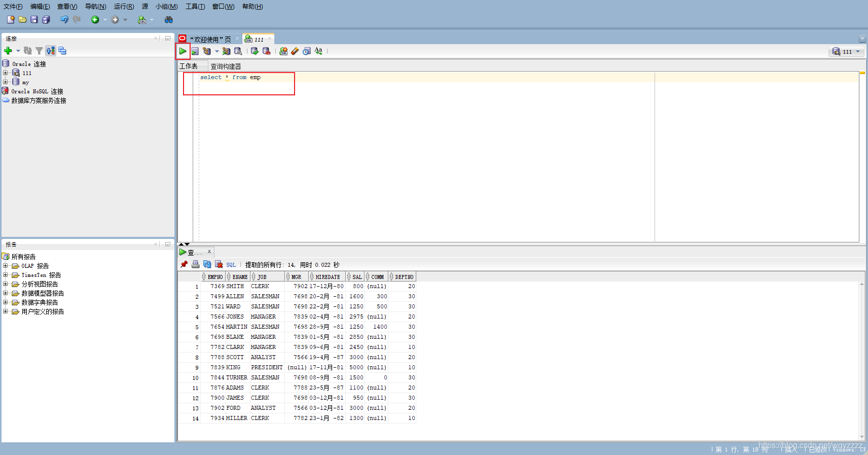
Task: Click the Explain Plan icon
Action: [206, 51]
